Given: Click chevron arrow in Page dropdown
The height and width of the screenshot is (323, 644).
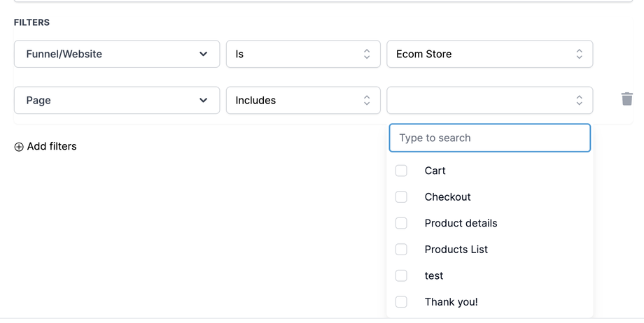Looking at the screenshot, I should (203, 100).
